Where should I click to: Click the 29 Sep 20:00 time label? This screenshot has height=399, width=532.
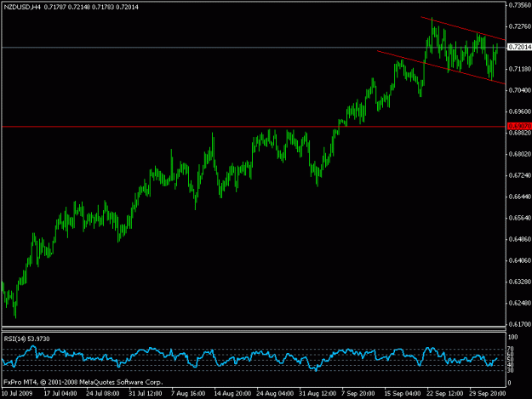487,393
